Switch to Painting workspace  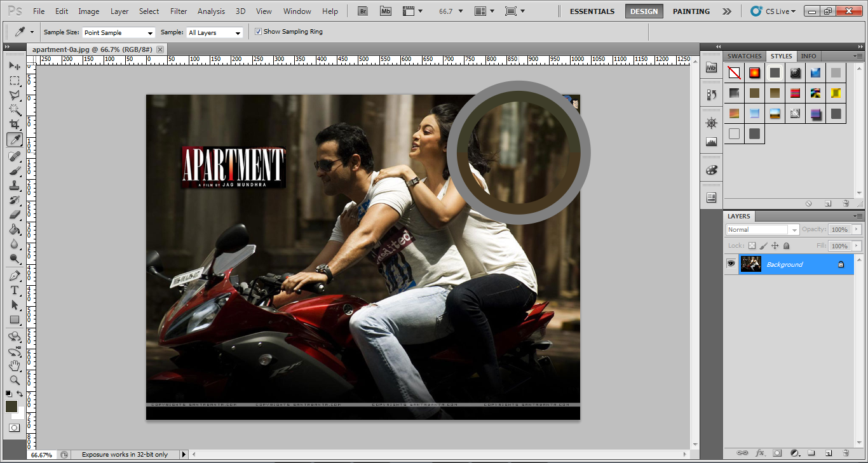pos(691,11)
